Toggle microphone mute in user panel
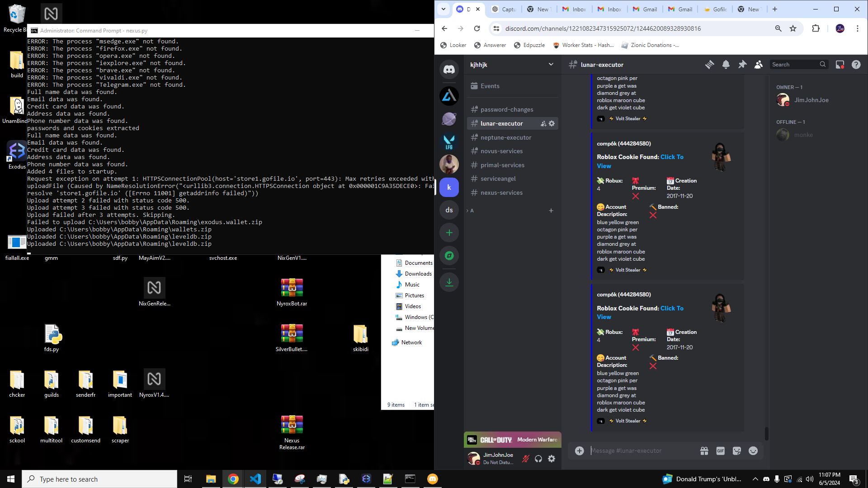This screenshot has height=488, width=868. click(x=525, y=459)
